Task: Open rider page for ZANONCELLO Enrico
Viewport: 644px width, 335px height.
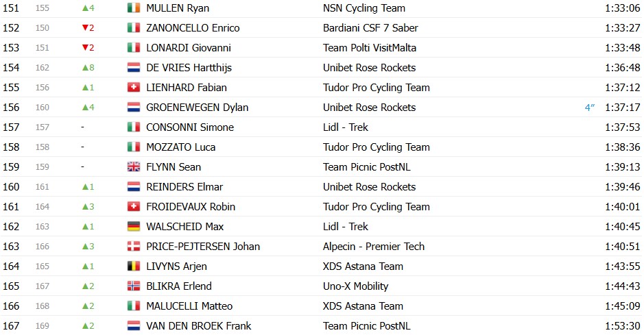Action: (193, 28)
